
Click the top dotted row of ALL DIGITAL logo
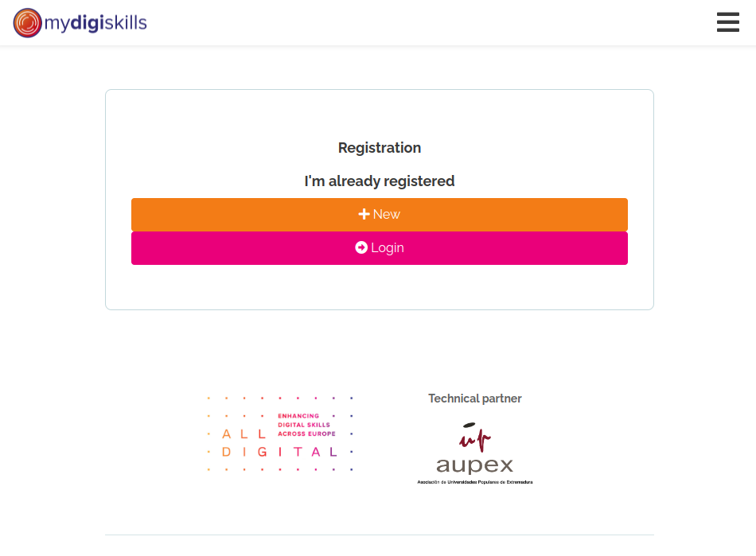[x=279, y=397]
